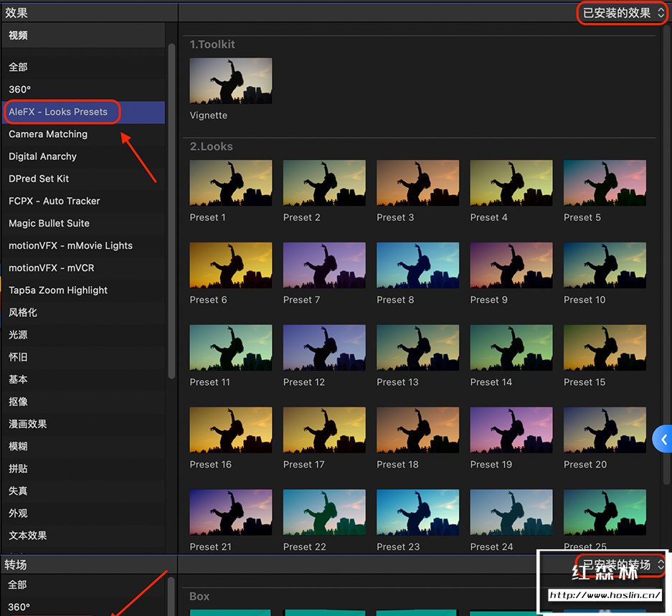Select the Preset 14 look thumbnail
Viewport: 672px width, 616px height.
[x=511, y=347]
